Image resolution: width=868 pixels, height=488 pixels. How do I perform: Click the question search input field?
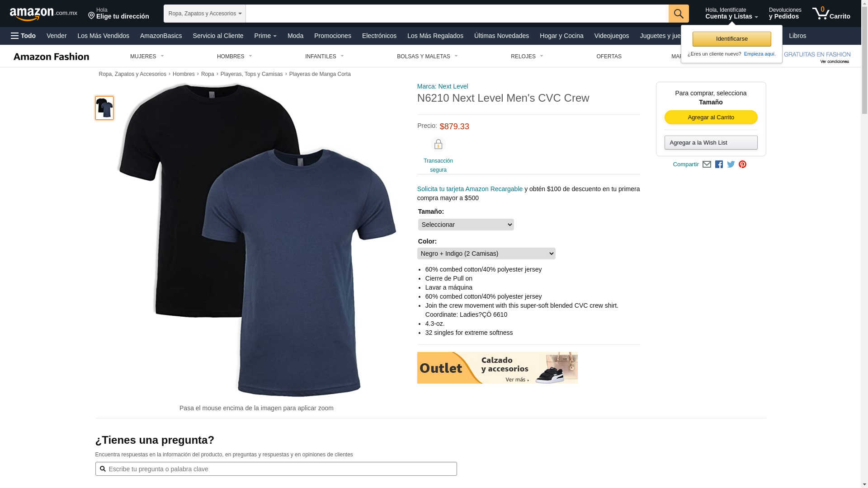[276, 469]
